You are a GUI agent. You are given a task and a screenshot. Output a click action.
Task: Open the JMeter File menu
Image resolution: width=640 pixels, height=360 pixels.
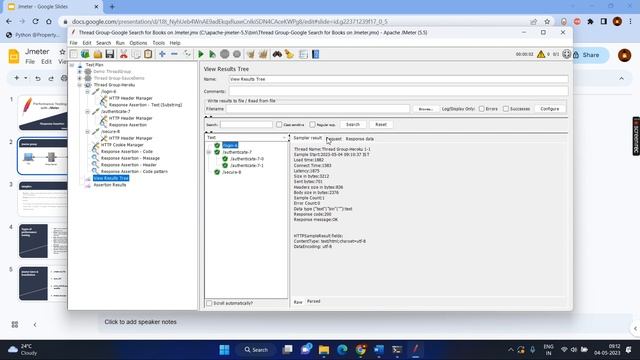73,43
